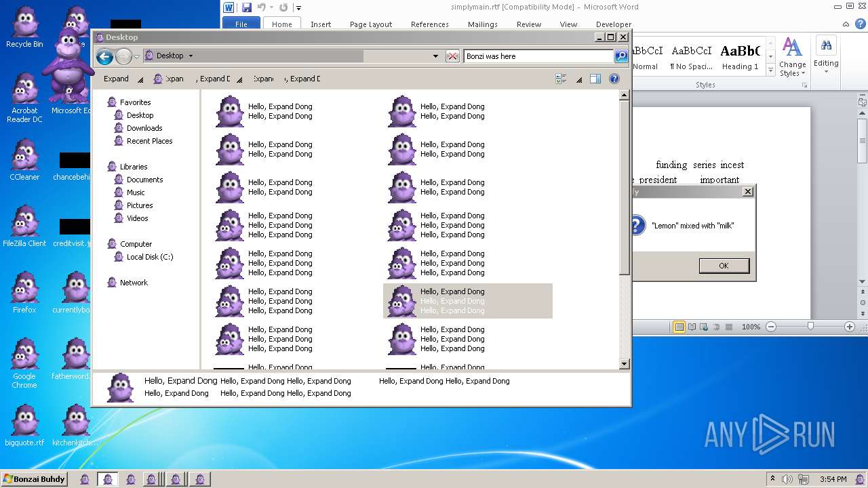
Task: Switch Word to Print Layout view
Action: pos(679,327)
